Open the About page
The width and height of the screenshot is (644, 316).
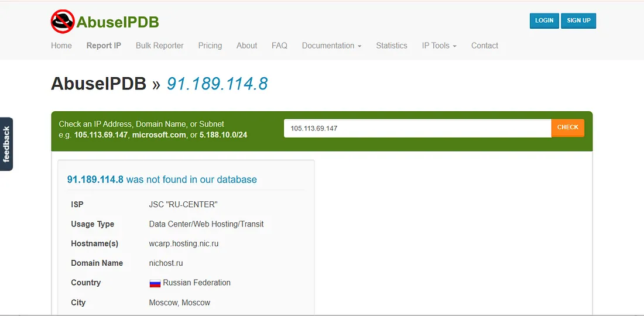coord(247,46)
